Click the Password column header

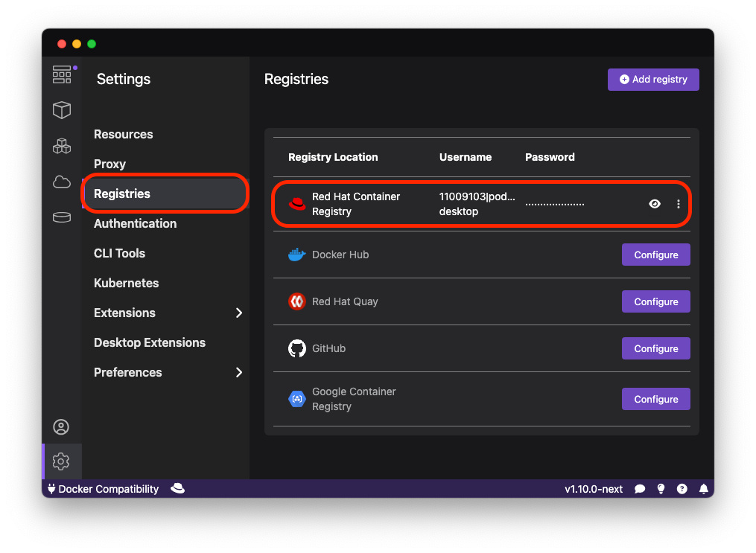coord(550,157)
